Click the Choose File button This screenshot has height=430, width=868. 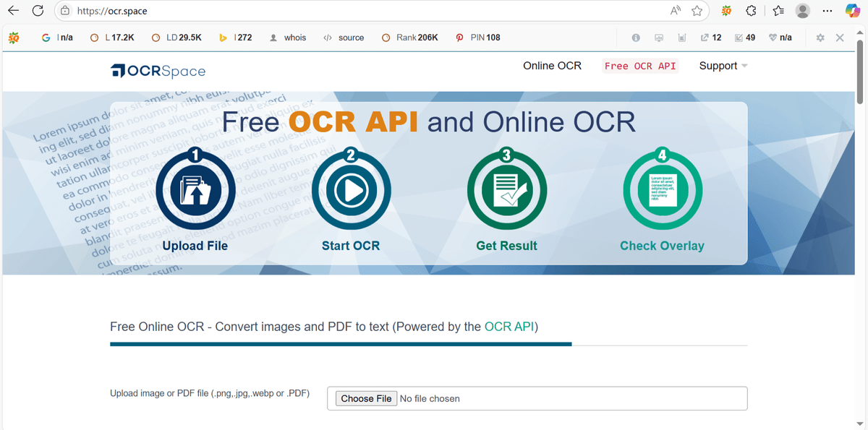point(367,398)
